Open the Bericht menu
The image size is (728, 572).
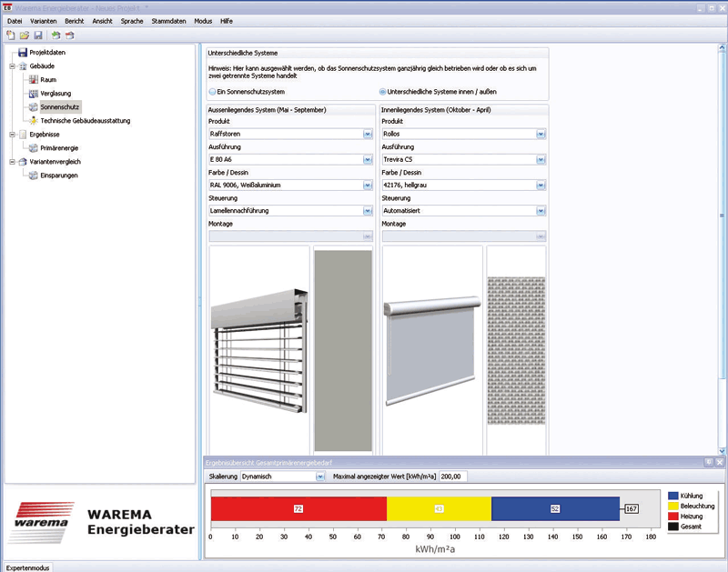pos(75,21)
